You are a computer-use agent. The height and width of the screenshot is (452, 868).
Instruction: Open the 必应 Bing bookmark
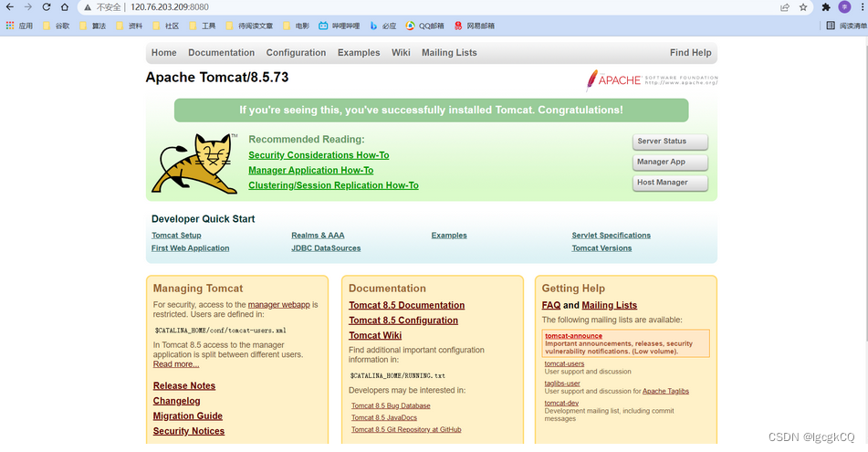pyautogui.click(x=383, y=26)
